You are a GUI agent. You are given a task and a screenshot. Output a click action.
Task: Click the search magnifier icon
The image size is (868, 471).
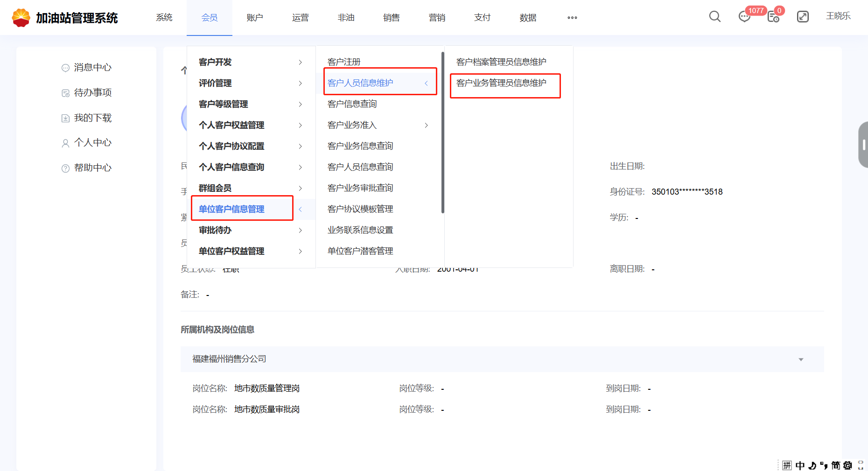click(x=714, y=17)
